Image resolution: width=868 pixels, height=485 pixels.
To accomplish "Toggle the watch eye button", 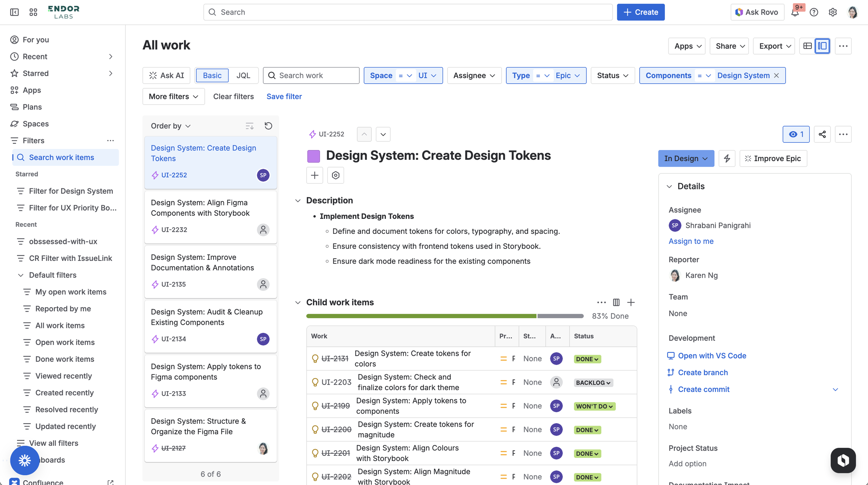I will pos(796,134).
